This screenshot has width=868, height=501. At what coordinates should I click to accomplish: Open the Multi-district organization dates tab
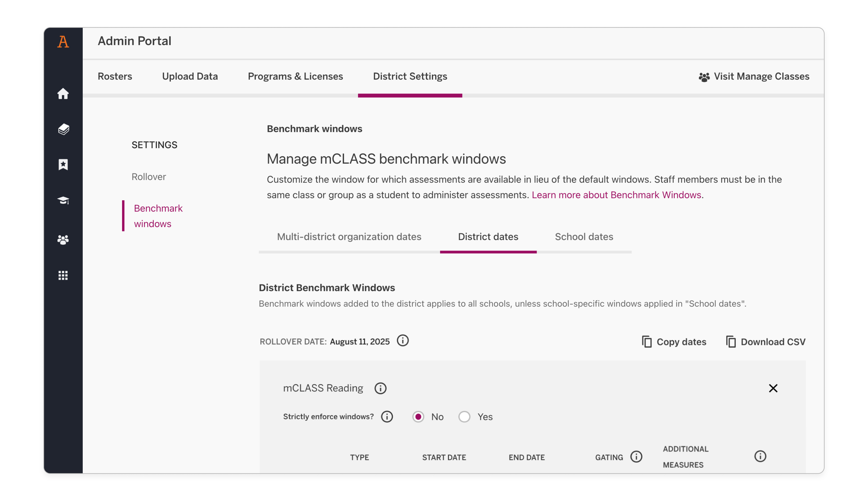(x=349, y=237)
